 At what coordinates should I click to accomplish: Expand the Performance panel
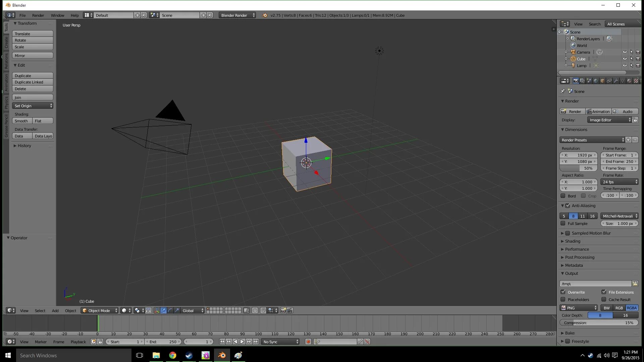click(x=577, y=249)
